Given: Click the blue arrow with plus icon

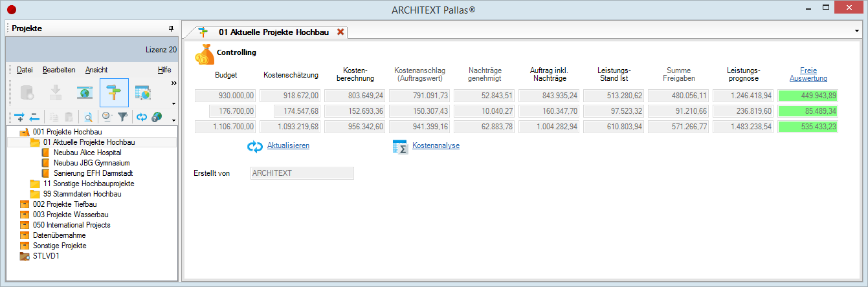Looking at the screenshot, I should [x=19, y=117].
